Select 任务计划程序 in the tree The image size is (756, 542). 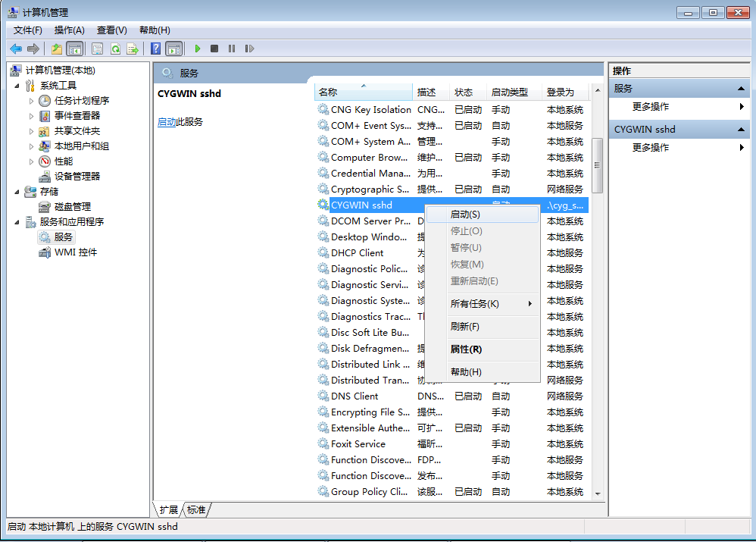point(82,100)
